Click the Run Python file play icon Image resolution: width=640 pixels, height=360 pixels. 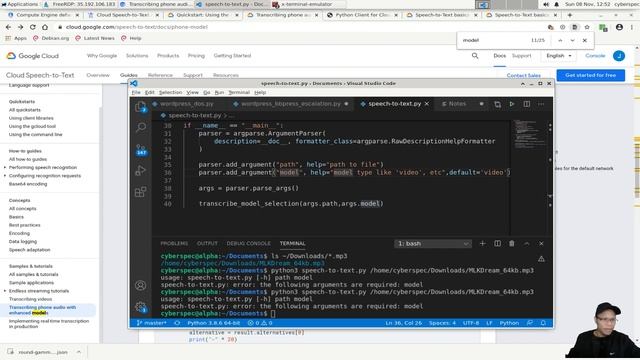[x=512, y=104]
